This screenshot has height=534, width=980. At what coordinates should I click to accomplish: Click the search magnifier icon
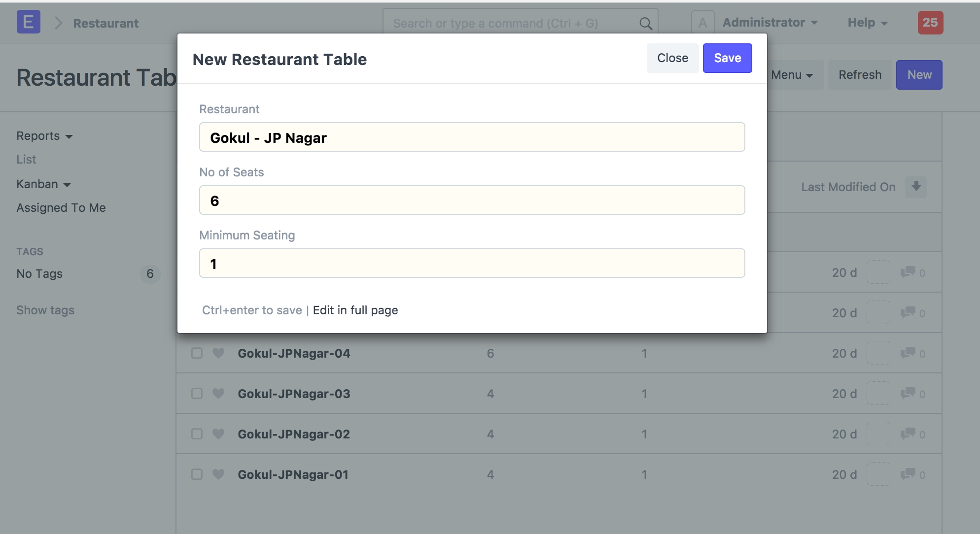point(645,23)
